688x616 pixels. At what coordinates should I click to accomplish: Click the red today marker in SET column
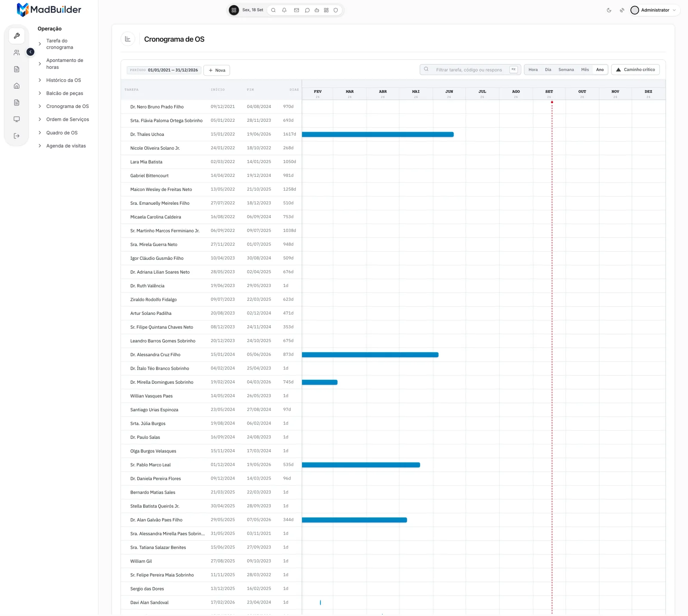552,102
